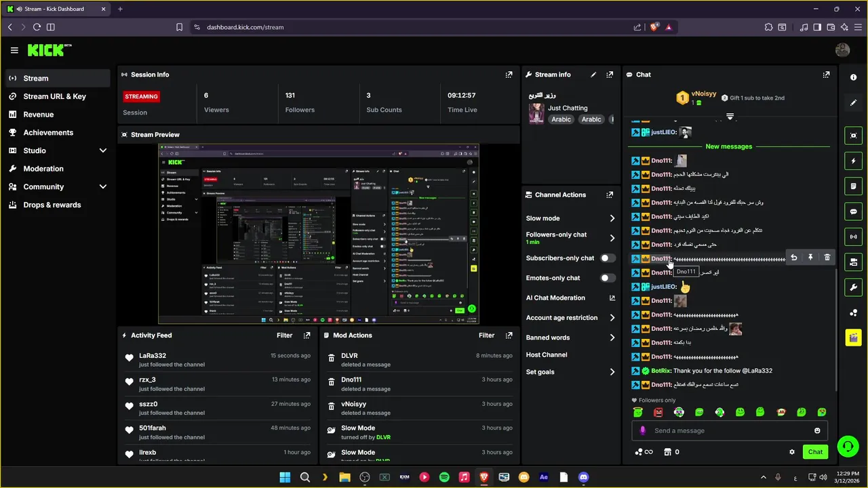Viewport: 868px width, 488px height.
Task: Toggle the broadcast signal widget icon
Action: pos(854,237)
